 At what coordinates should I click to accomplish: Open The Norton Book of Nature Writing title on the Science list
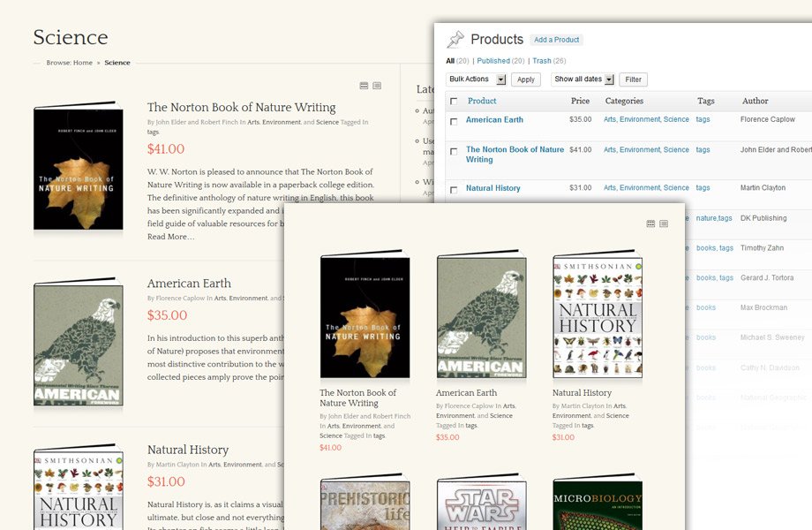tap(241, 107)
